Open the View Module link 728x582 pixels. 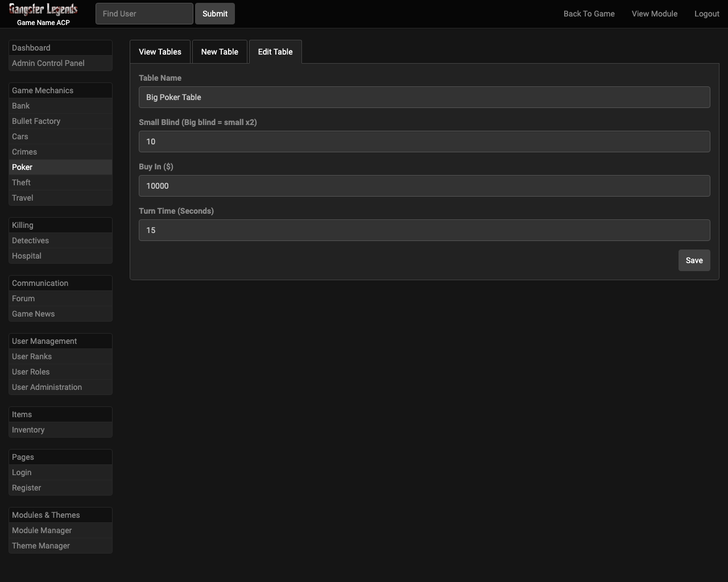coord(655,14)
